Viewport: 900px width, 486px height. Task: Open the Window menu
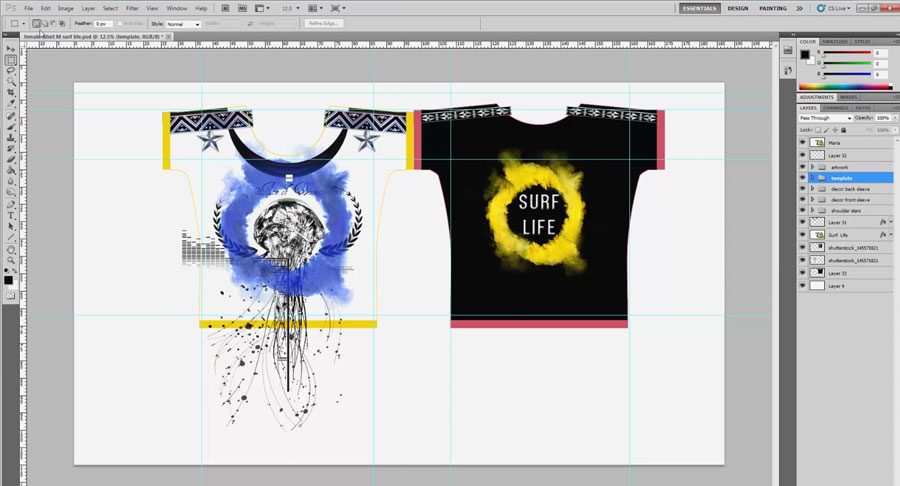pos(177,8)
